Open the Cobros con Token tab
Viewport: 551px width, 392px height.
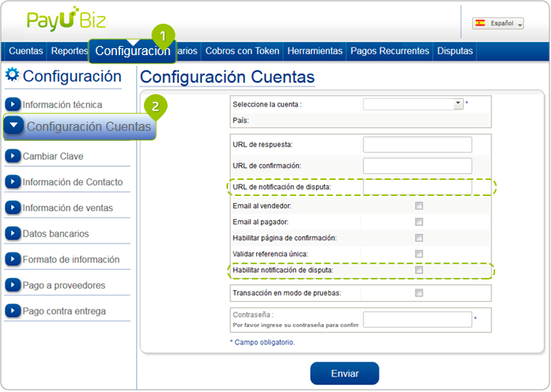tap(242, 51)
